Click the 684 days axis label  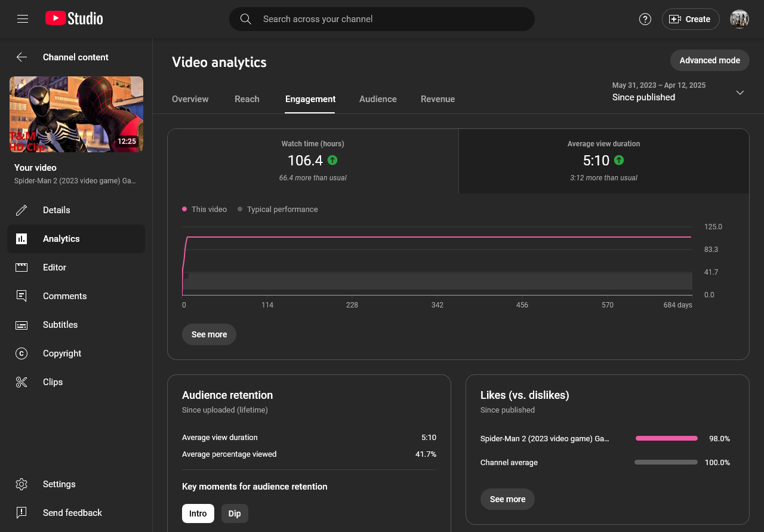(678, 305)
